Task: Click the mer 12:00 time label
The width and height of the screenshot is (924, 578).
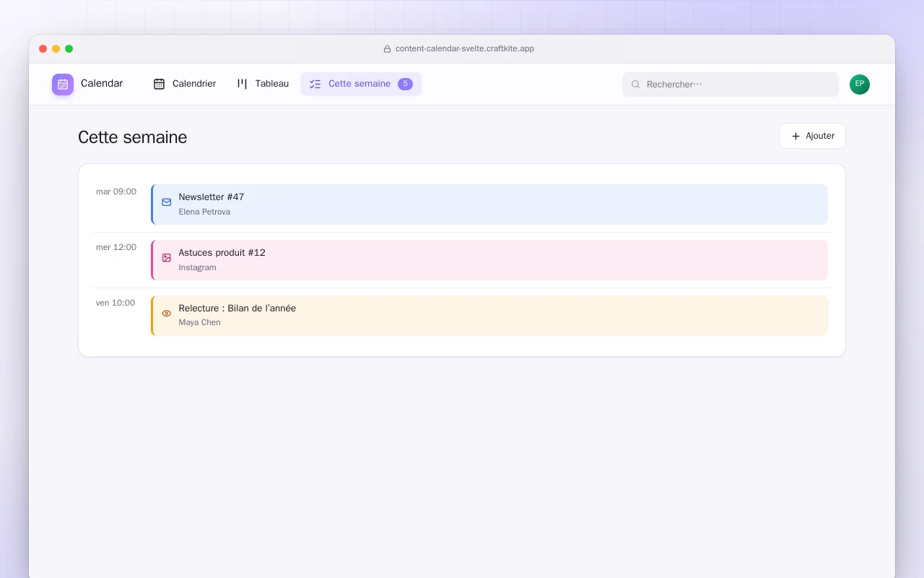Action: click(x=116, y=248)
